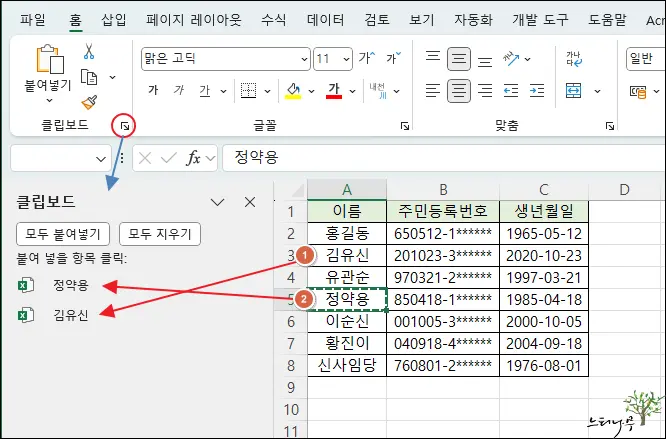Switch to the 삽입 tab
This screenshot has width=666, height=439.
[x=114, y=20]
